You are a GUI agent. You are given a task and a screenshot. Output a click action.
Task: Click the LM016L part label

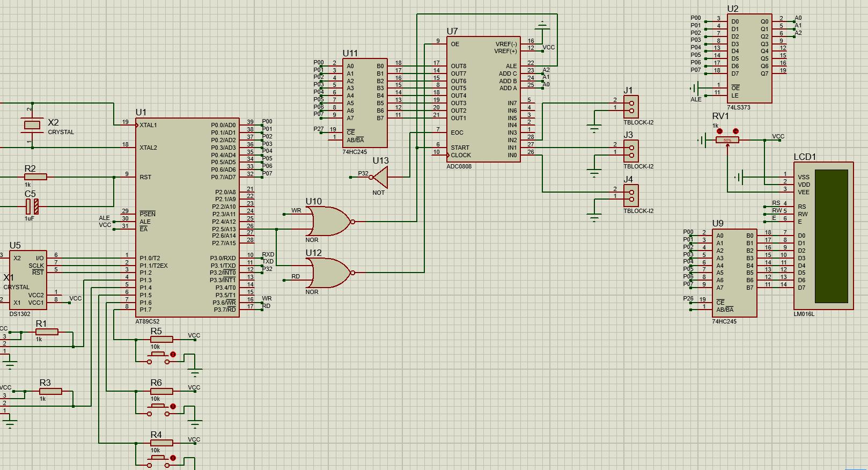tap(804, 314)
